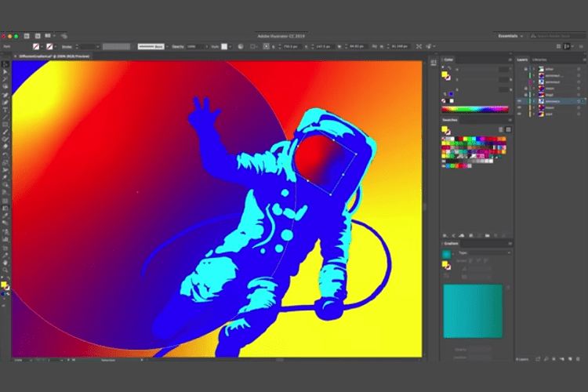Expand the highlighted astronaut layer
The height and width of the screenshot is (392, 588).
coord(534,101)
